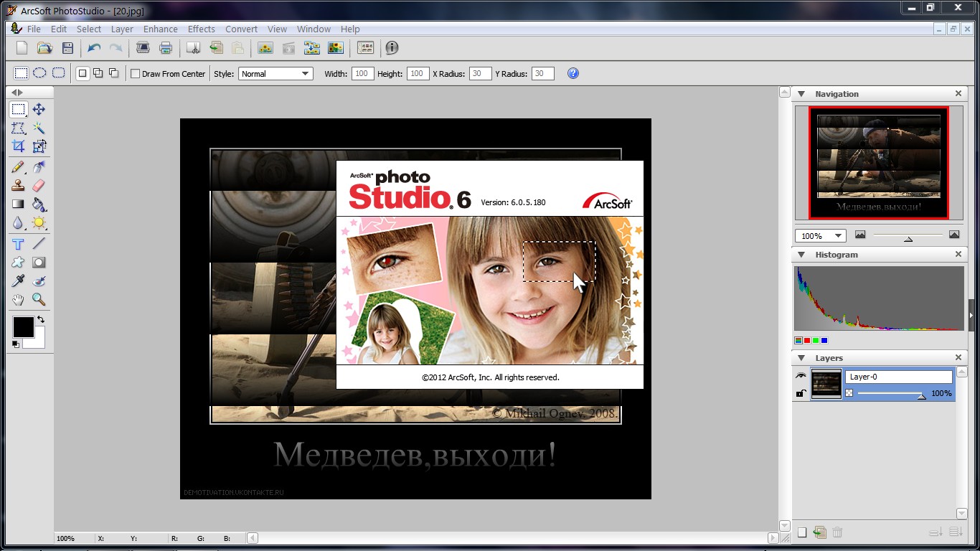Click the Navigation zoom slider

click(x=908, y=236)
